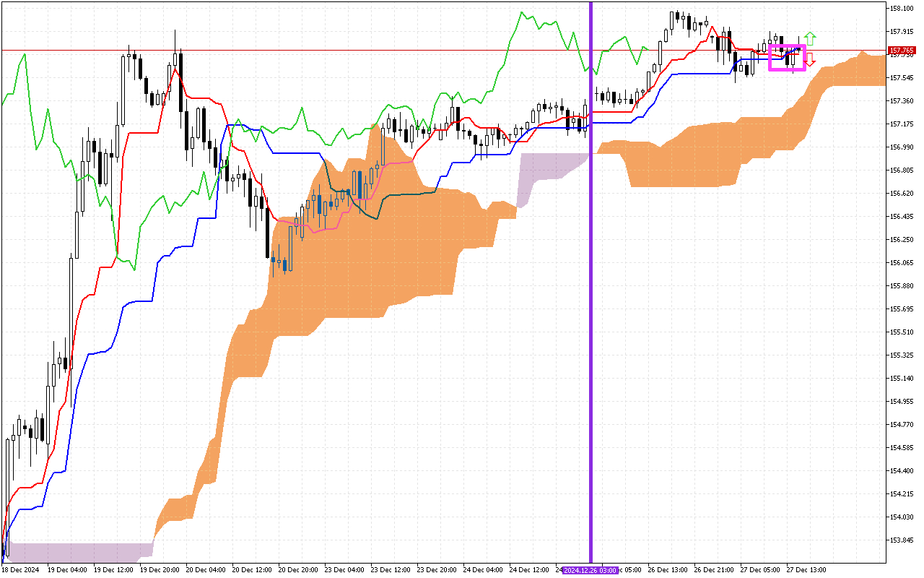Screen dimensions: 924x578
Task: Click the 154.955 price scale label
Action: [x=902, y=402]
